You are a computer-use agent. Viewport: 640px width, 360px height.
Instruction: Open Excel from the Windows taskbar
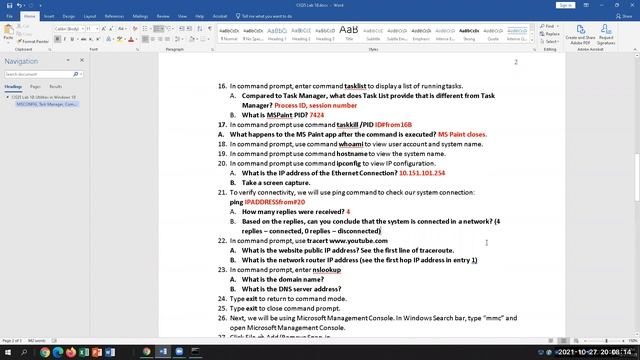click(84, 352)
